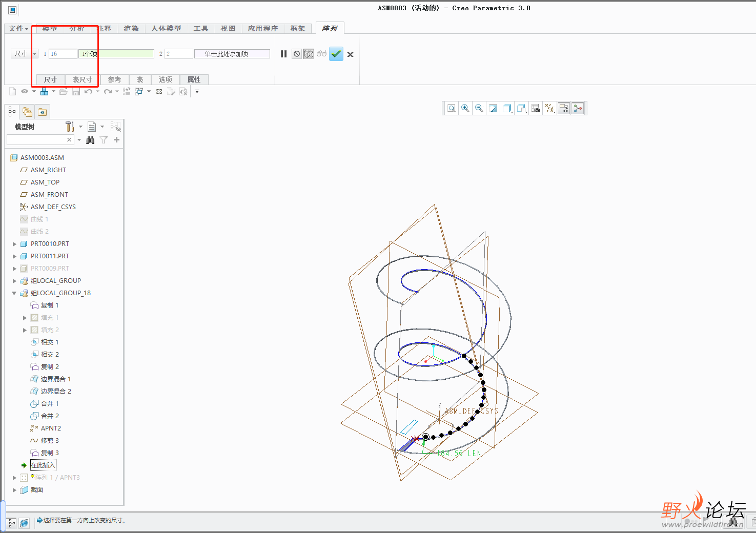Viewport: 756px width, 533px height.
Task: Toggle the Spin Center icon
Action: click(x=578, y=108)
